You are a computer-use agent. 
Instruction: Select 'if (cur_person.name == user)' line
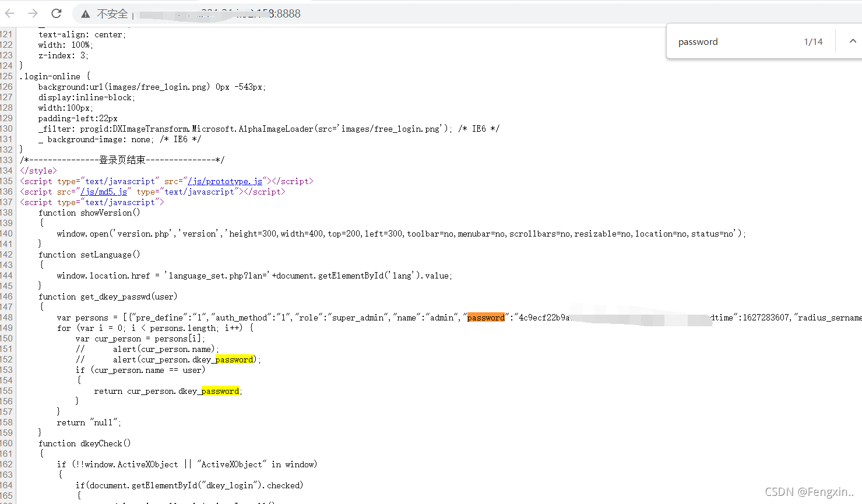[x=140, y=370]
